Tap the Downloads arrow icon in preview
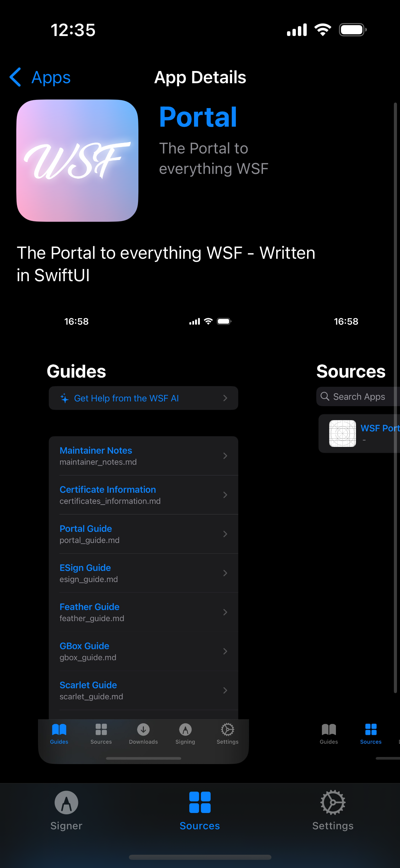Image resolution: width=400 pixels, height=868 pixels. [x=144, y=729]
